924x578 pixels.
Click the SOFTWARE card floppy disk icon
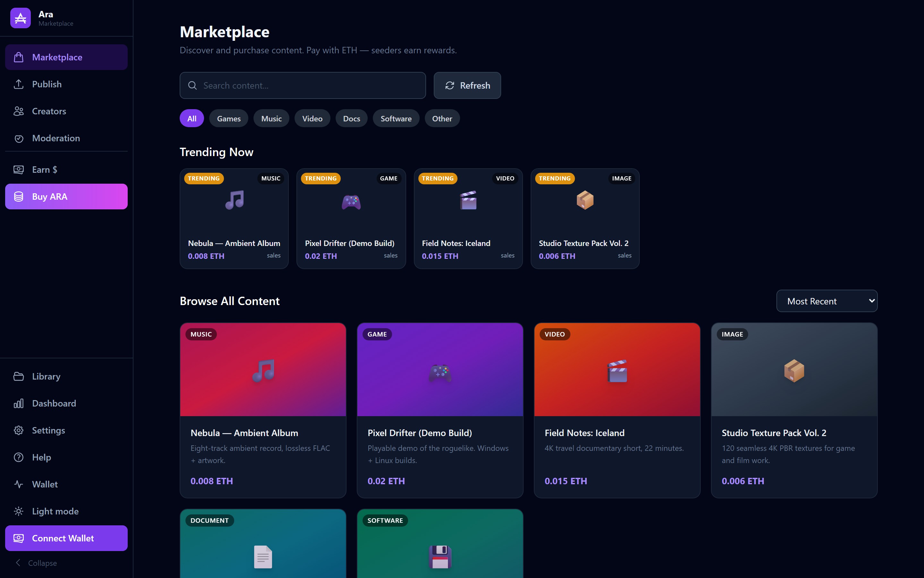(440, 557)
